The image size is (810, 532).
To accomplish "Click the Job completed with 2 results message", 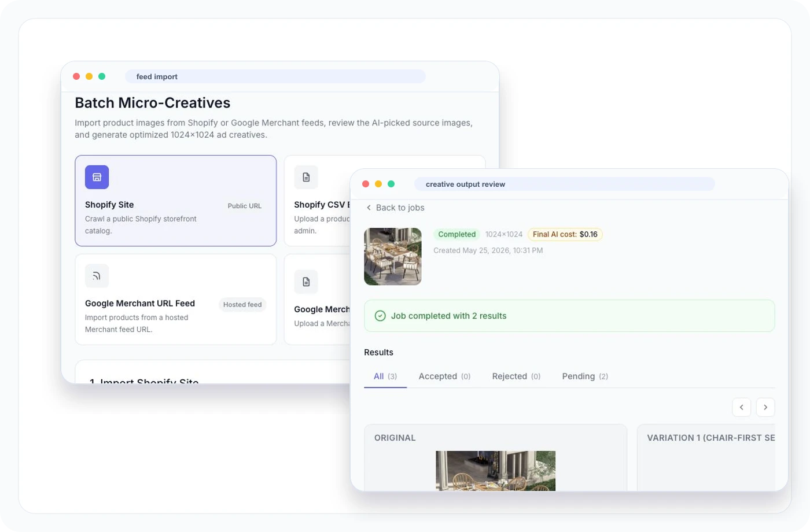I will pyautogui.click(x=449, y=316).
